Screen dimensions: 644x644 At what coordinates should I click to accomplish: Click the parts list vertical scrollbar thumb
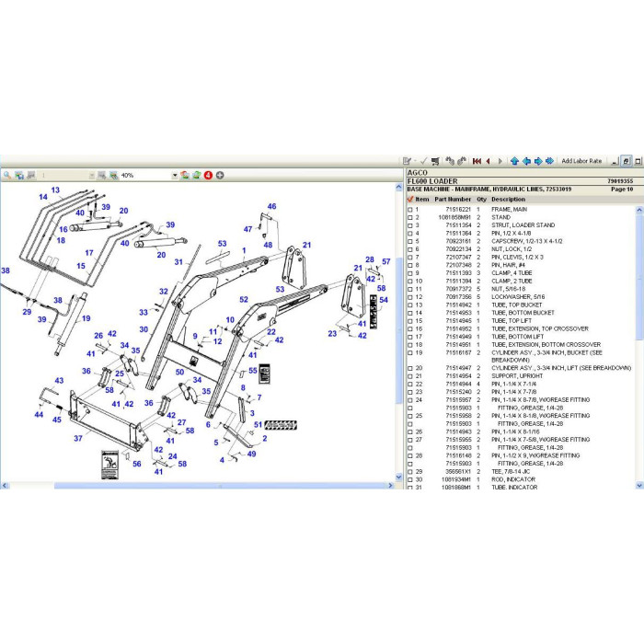coord(639,276)
